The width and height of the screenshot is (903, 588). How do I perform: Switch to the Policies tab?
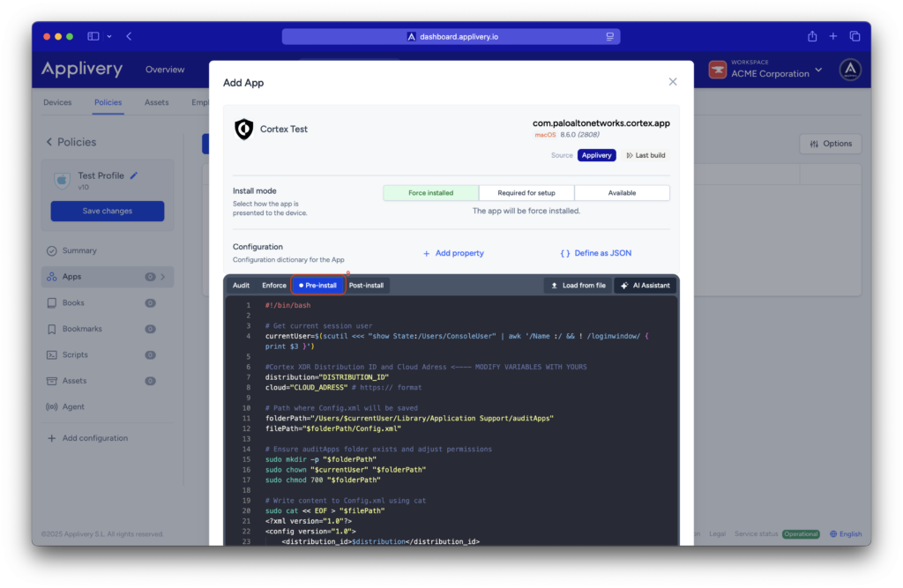coord(108,102)
